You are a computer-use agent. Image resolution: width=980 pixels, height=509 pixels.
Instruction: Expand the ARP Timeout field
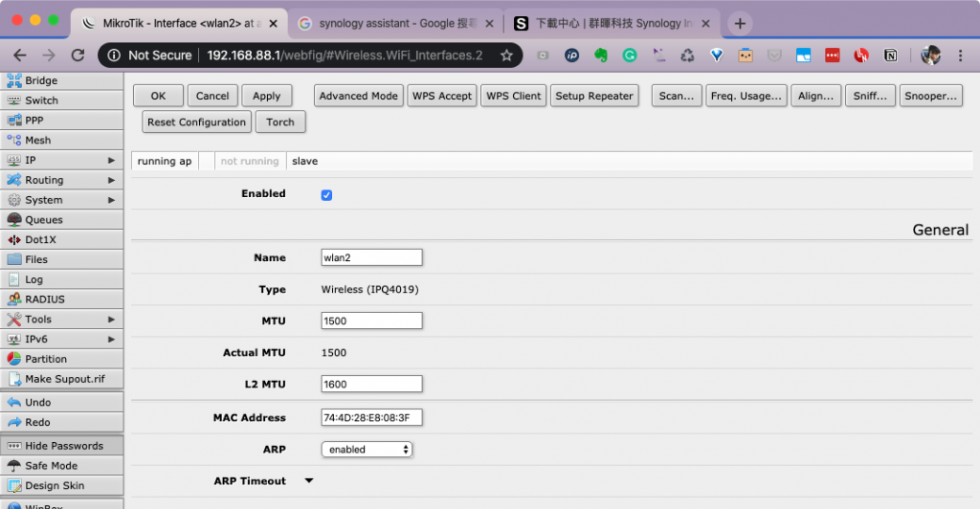click(x=309, y=481)
